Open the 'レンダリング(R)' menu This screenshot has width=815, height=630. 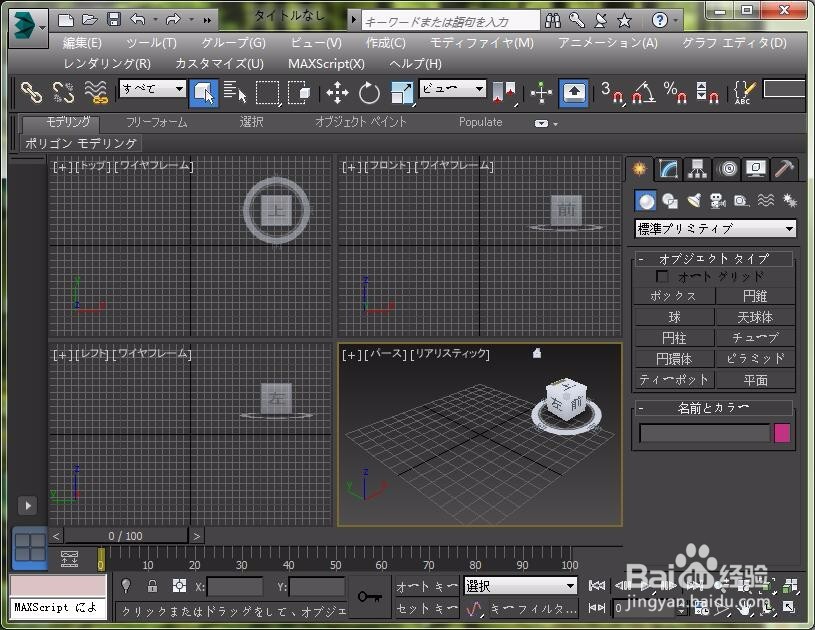point(107,63)
